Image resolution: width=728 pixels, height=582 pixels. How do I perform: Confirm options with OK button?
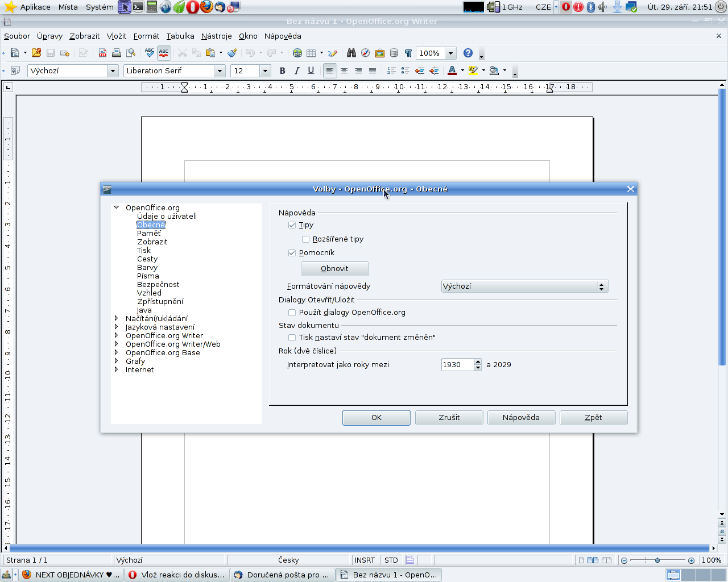[x=377, y=418]
